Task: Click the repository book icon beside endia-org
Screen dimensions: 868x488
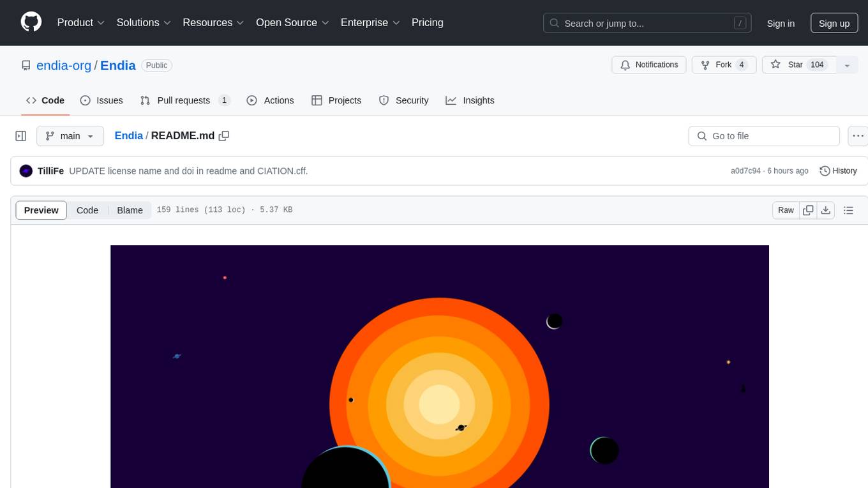Action: point(26,65)
